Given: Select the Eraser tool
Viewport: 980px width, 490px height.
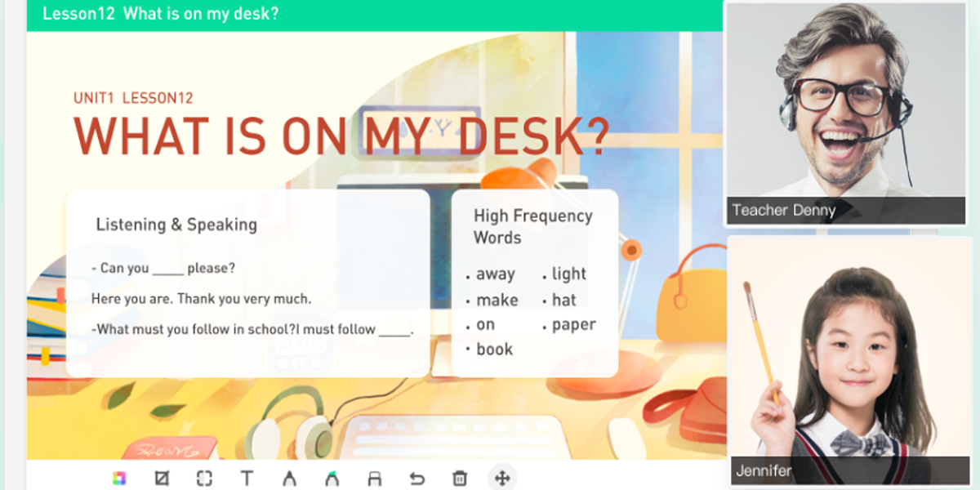Looking at the screenshot, I should pos(374,479).
